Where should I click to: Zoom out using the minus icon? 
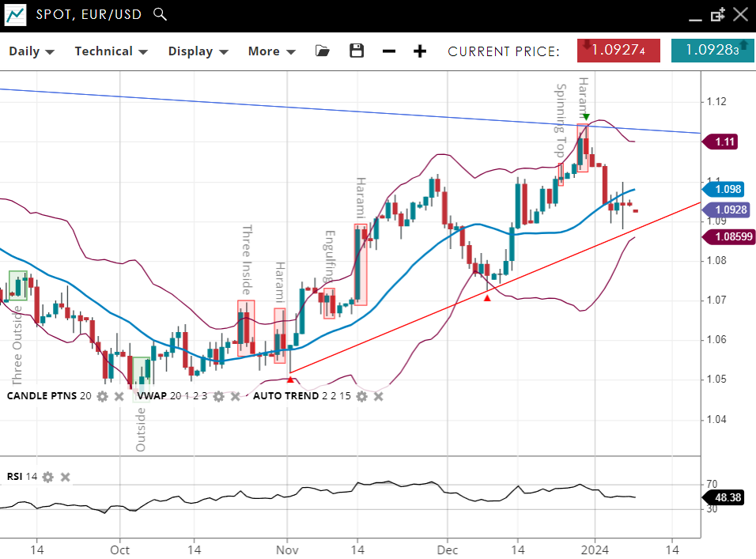(388, 51)
